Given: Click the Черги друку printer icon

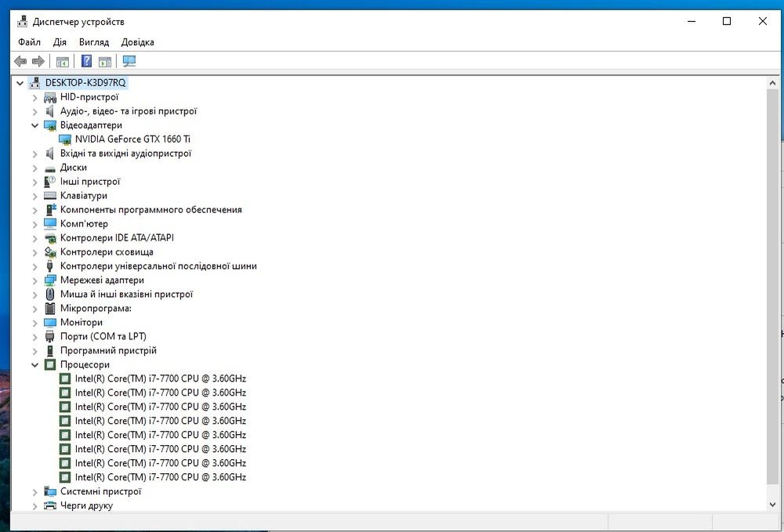Looking at the screenshot, I should pos(50,505).
